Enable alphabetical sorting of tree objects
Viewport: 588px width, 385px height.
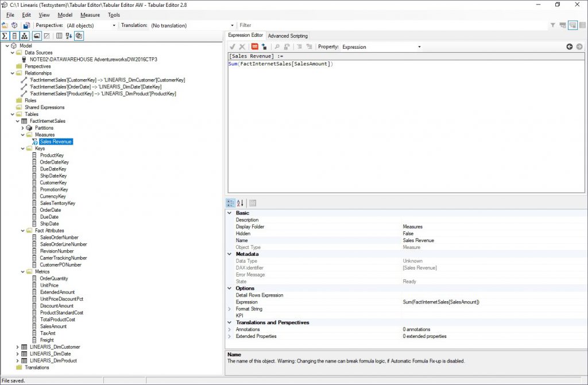[68, 36]
